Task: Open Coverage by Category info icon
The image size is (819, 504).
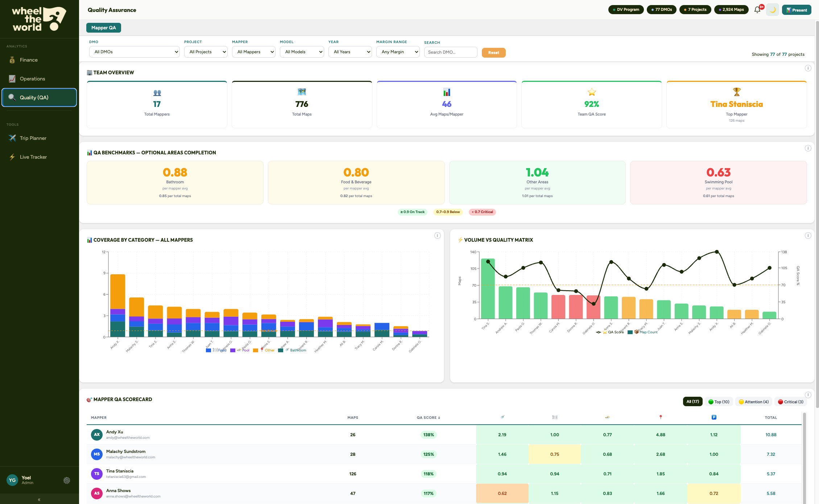Action: point(438,236)
